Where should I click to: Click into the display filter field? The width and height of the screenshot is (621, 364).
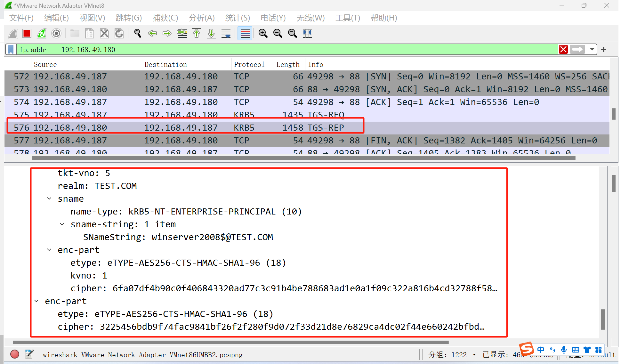(x=288, y=50)
